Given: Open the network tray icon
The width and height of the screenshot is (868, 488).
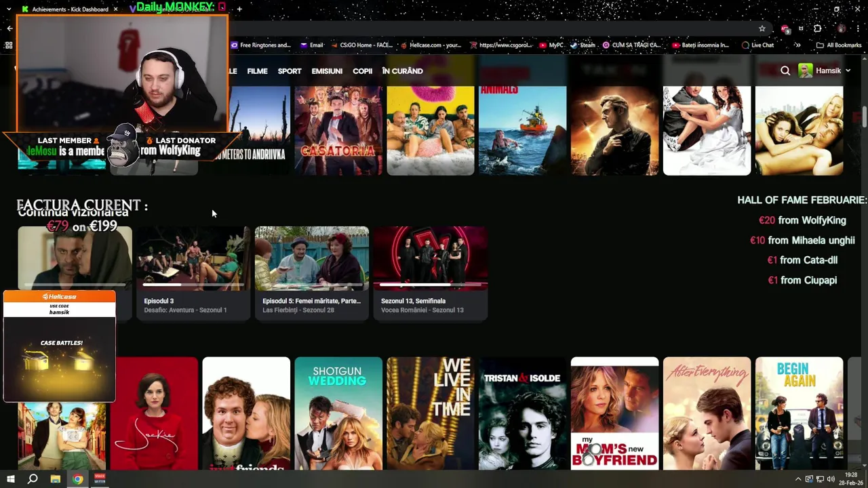Looking at the screenshot, I should click(820, 479).
